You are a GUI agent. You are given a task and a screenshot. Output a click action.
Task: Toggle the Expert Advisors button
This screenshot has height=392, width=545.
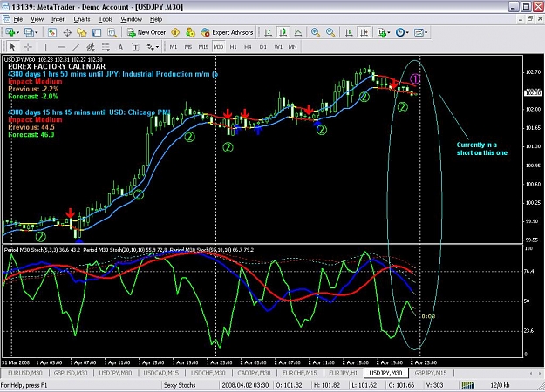(227, 32)
